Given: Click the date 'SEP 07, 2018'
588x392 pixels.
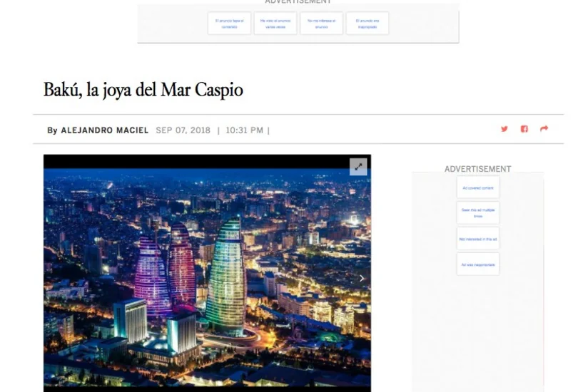Looking at the screenshot, I should click(x=183, y=130).
